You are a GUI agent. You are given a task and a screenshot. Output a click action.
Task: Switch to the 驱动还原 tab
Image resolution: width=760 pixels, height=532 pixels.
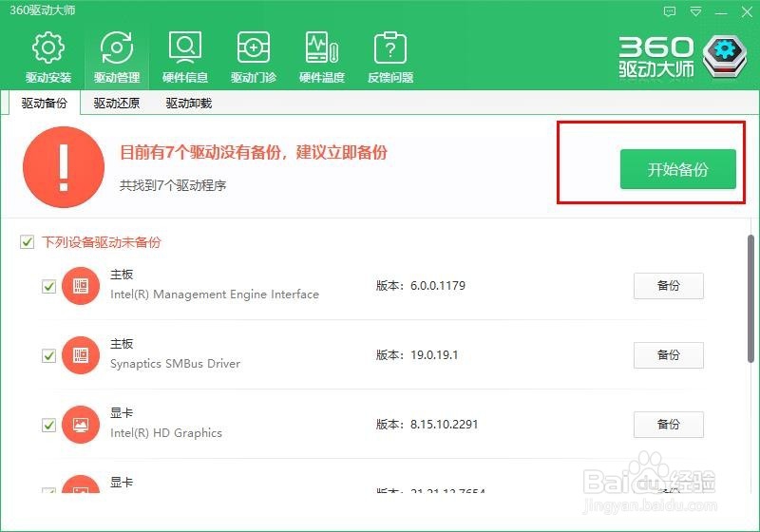tap(116, 104)
